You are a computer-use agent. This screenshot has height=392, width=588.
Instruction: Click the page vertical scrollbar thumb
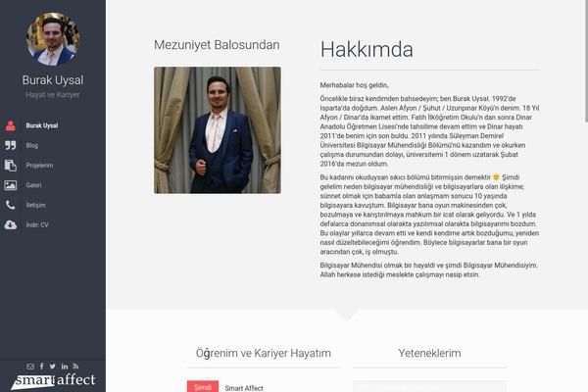click(586, 62)
